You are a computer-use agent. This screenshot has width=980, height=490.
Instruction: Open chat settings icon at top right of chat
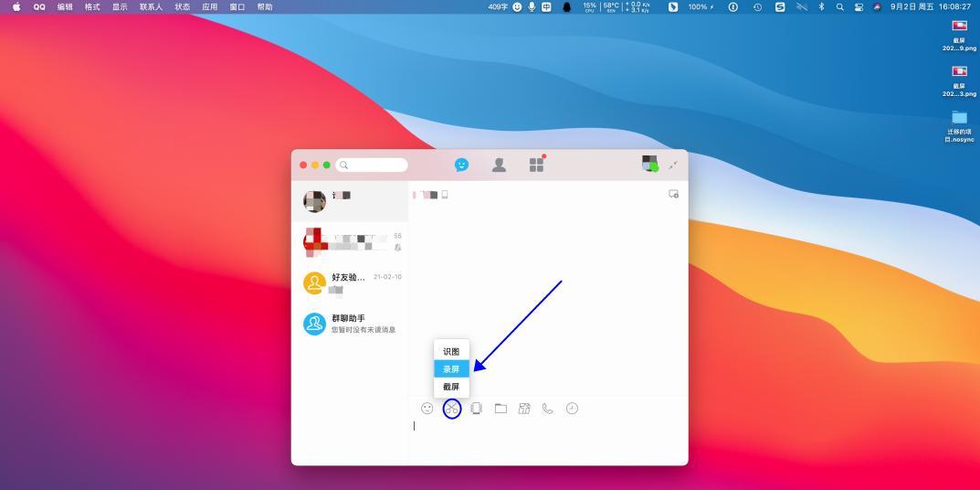pos(673,194)
